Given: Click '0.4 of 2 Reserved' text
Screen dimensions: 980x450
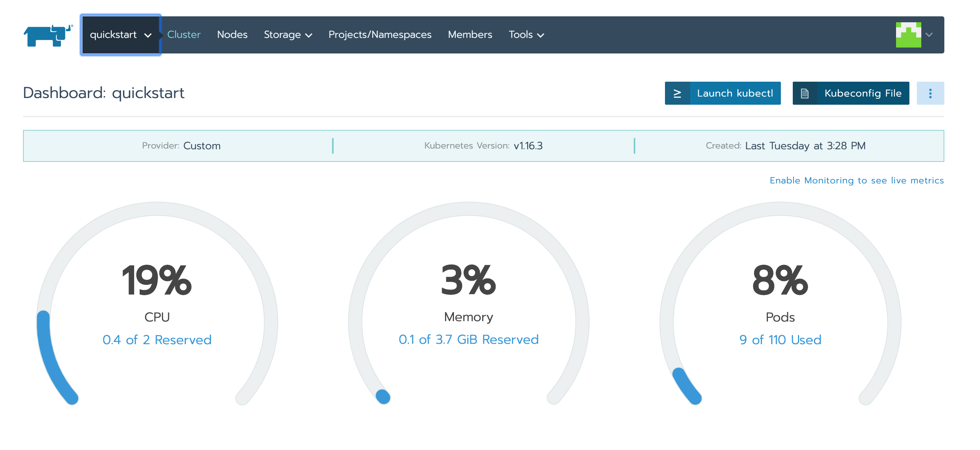Looking at the screenshot, I should (x=157, y=339).
